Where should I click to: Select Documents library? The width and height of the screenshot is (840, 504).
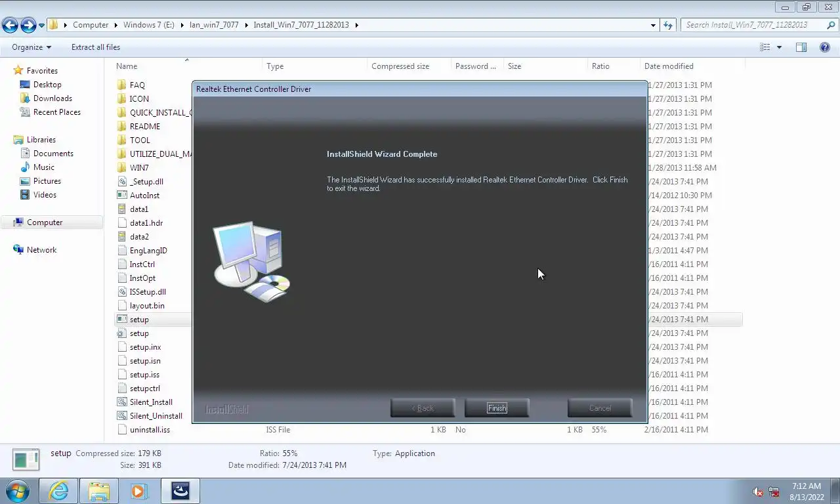(53, 154)
